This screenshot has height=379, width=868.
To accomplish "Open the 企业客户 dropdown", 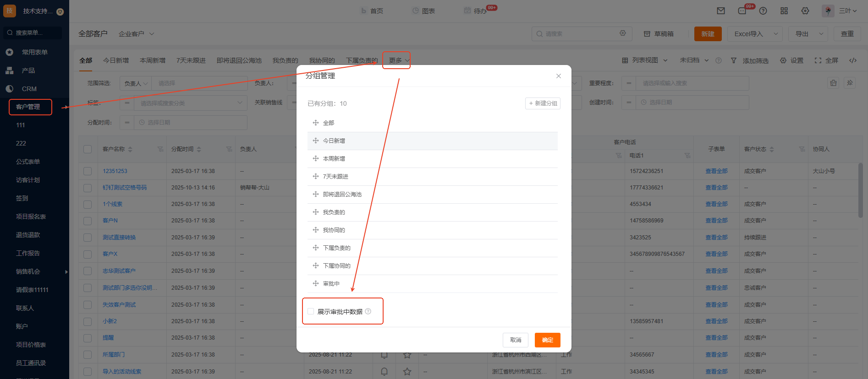I will click(x=136, y=34).
